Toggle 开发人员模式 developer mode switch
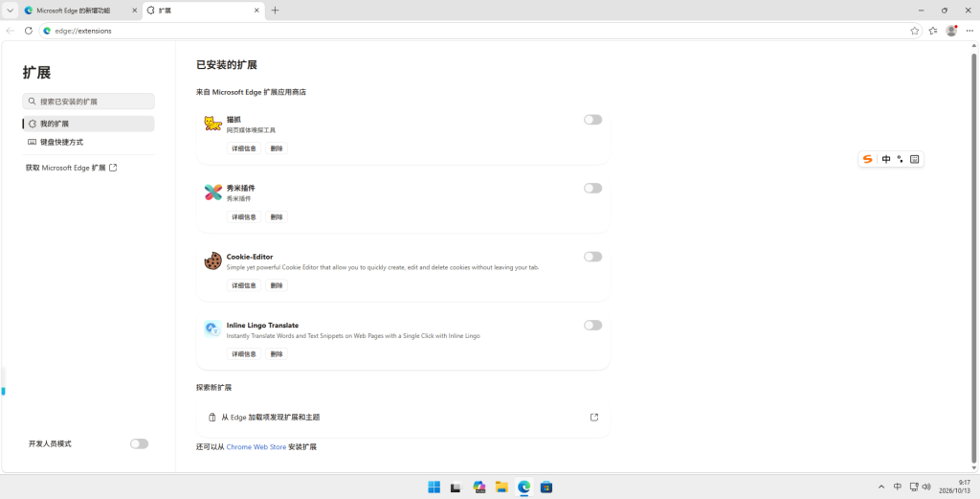Viewport: 980px width, 499px height. click(139, 444)
